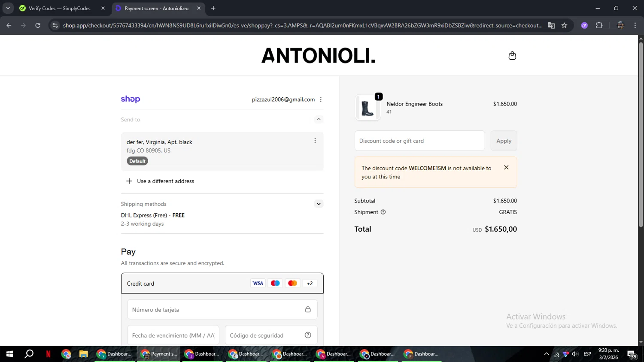Open the volume control in tray

pos(575,354)
